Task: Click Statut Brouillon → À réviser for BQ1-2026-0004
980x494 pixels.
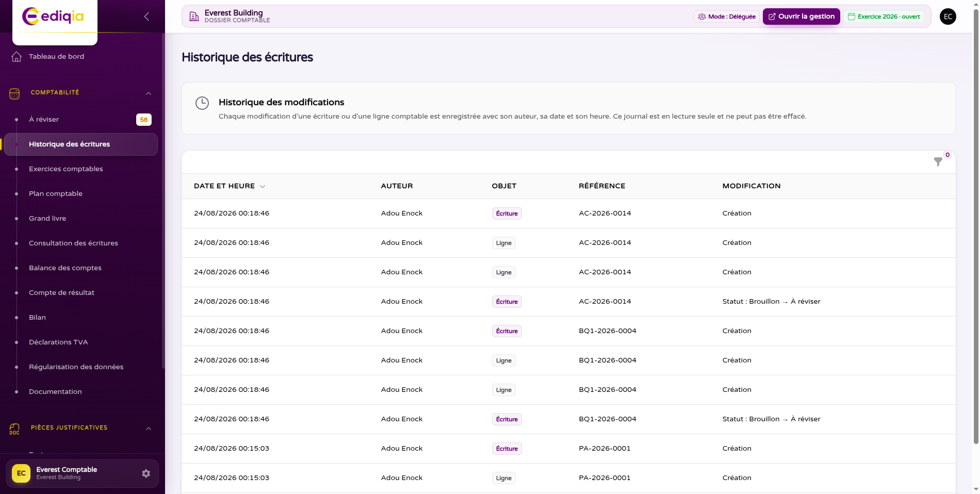Action: click(x=771, y=419)
